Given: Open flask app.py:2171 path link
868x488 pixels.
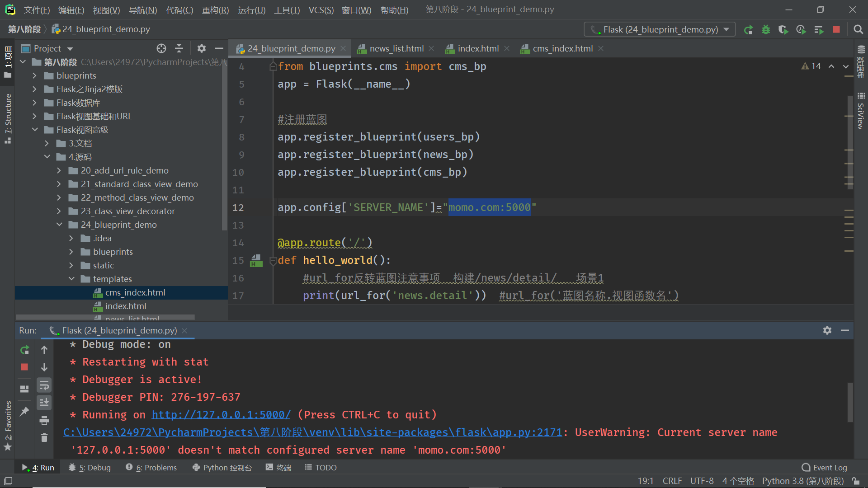Looking at the screenshot, I should coord(312,432).
